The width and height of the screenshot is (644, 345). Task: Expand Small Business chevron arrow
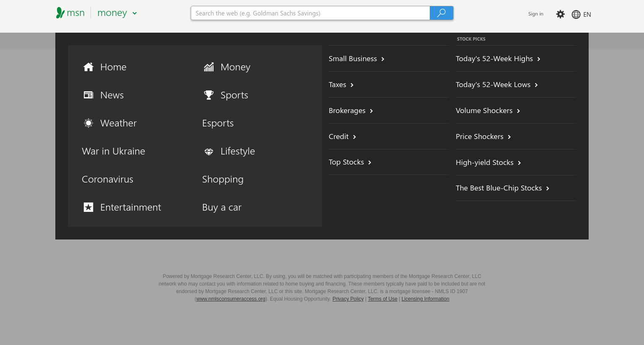[x=383, y=59]
